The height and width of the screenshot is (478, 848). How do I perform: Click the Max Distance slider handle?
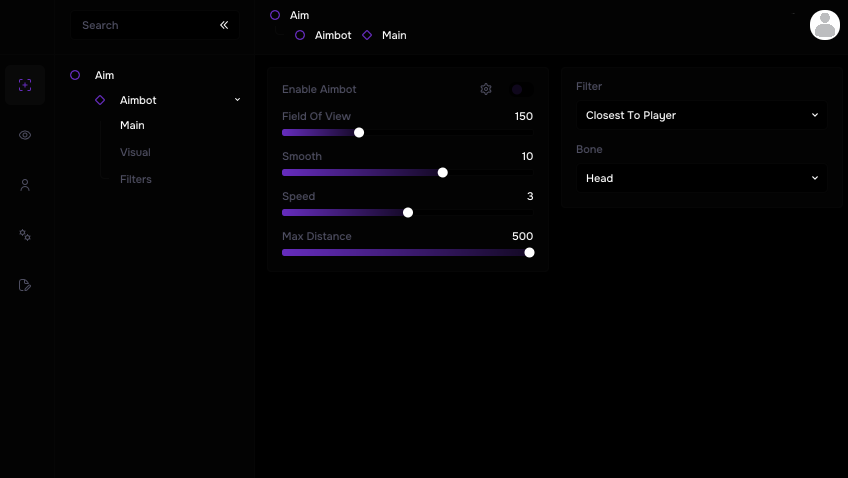[x=529, y=253]
